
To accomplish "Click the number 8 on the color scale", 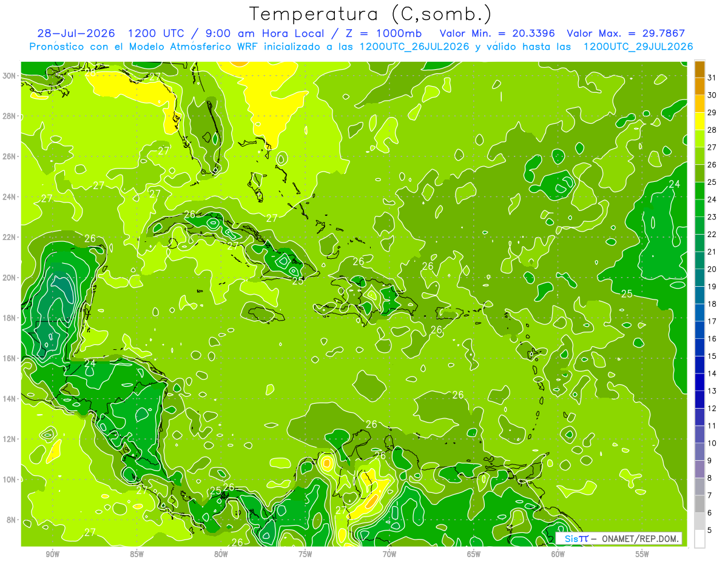I will (710, 478).
